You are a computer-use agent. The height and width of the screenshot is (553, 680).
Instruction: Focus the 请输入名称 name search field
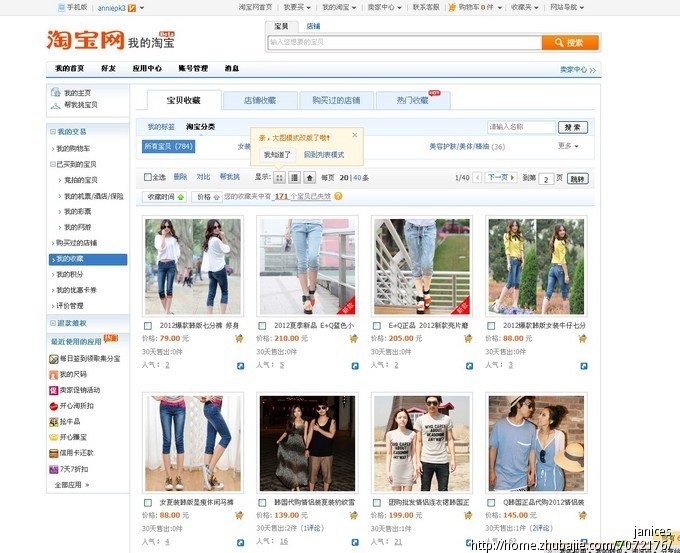[521, 127]
